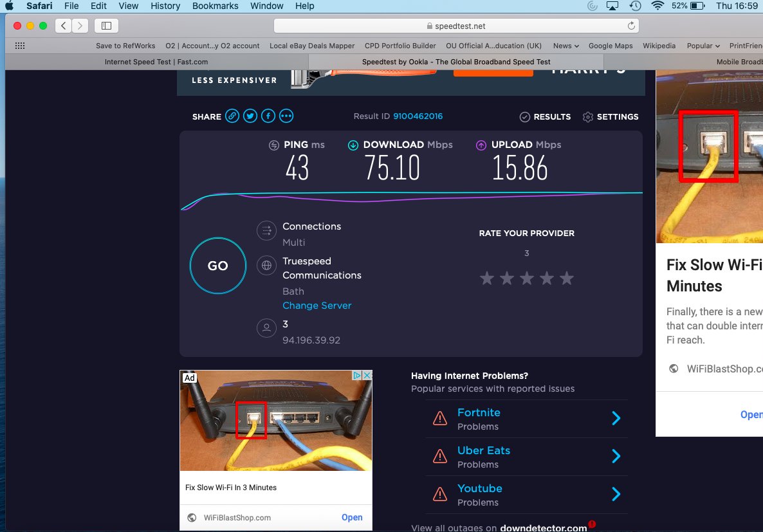763x532 pixels.
Task: Click the router ad thumbnail image
Action: coord(276,421)
